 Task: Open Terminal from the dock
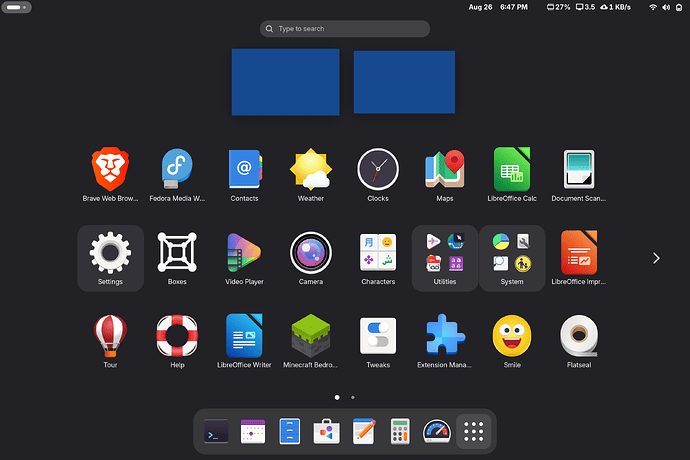216,431
